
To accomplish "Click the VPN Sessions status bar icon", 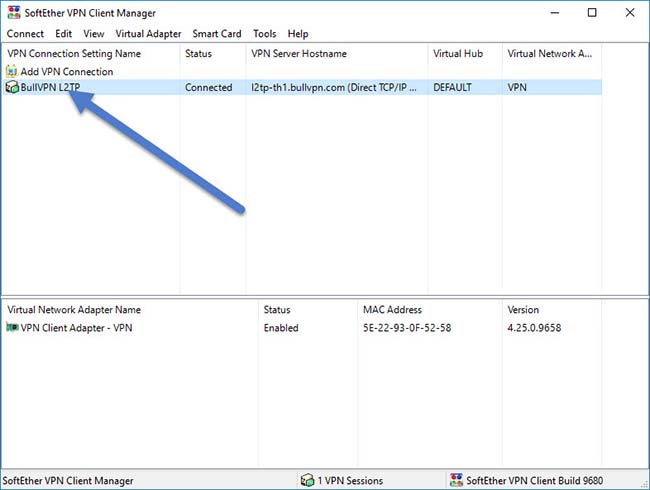I will (x=307, y=480).
